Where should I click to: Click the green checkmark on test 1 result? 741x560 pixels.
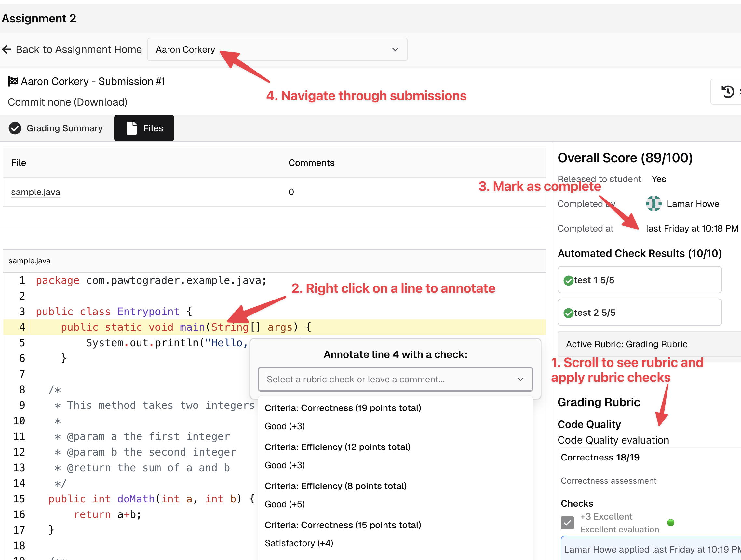click(569, 280)
